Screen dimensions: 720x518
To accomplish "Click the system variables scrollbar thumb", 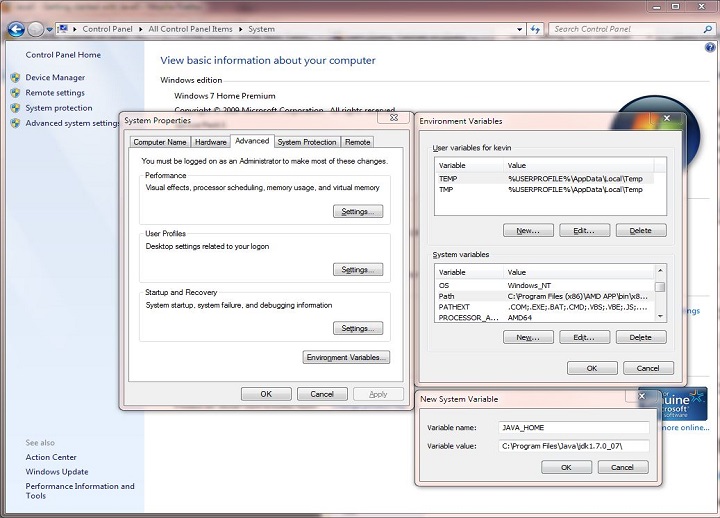I will pyautogui.click(x=660, y=287).
